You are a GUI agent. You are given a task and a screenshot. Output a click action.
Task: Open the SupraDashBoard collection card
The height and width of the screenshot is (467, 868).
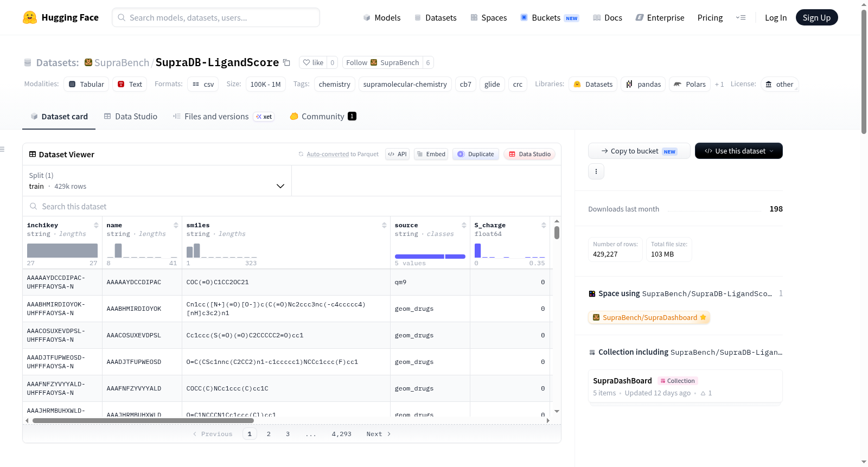[x=685, y=386]
